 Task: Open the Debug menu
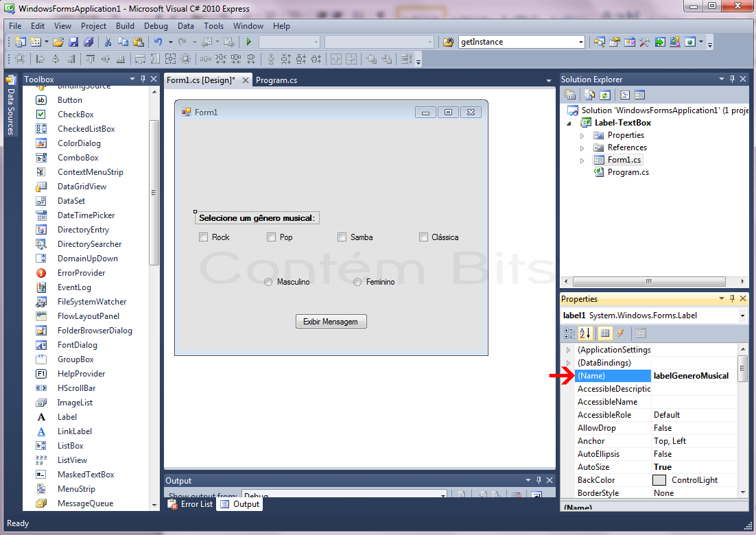(156, 26)
